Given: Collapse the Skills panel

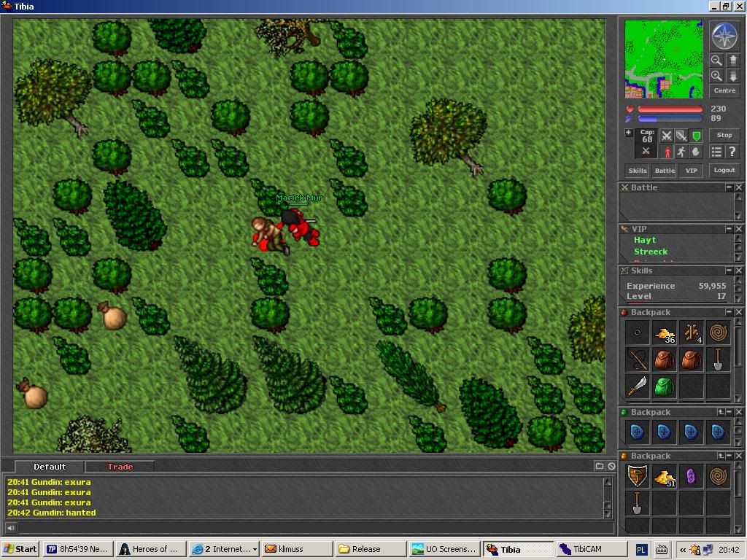Looking at the screenshot, I should click(729, 271).
